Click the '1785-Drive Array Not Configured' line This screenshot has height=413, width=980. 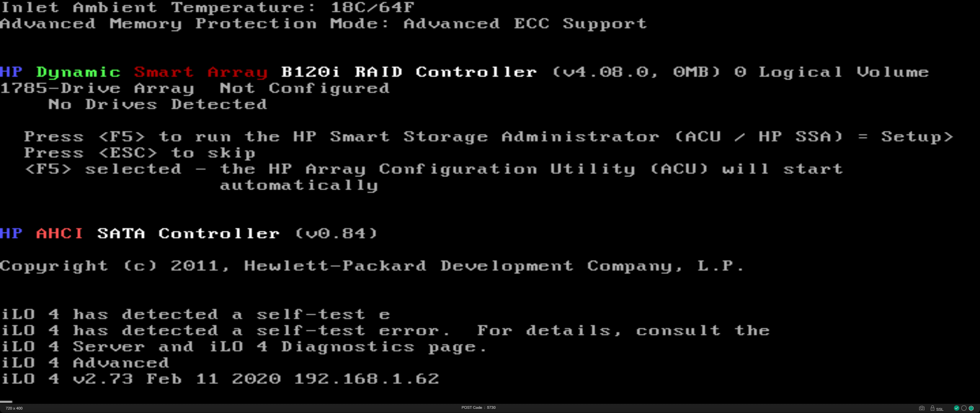[x=195, y=88]
